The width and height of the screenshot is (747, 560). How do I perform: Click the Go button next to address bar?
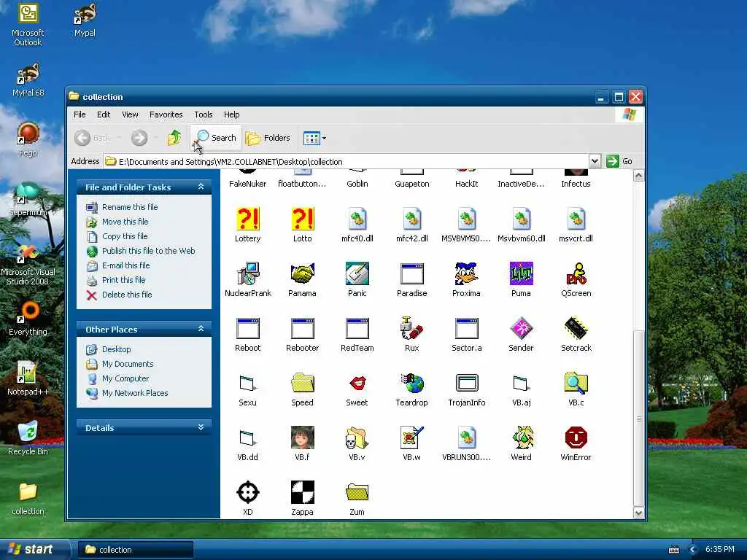click(x=619, y=161)
